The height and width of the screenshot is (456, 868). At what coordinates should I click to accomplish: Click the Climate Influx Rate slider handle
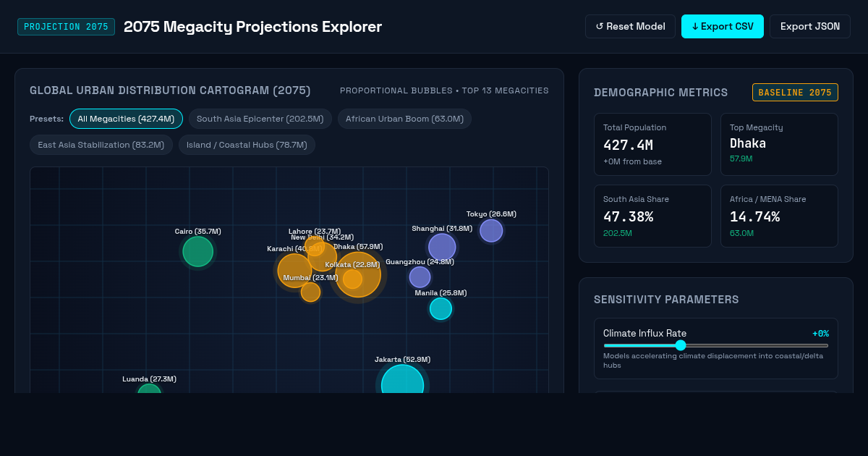click(x=680, y=345)
